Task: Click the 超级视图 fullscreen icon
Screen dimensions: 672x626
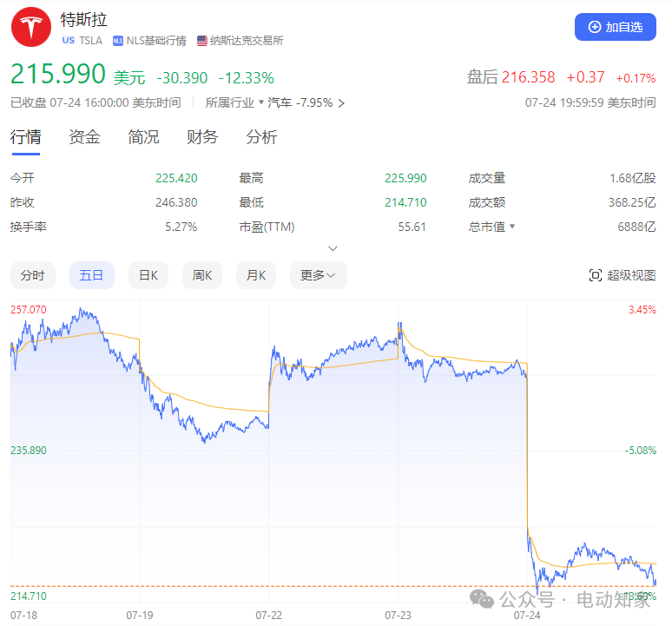Action: [x=596, y=275]
